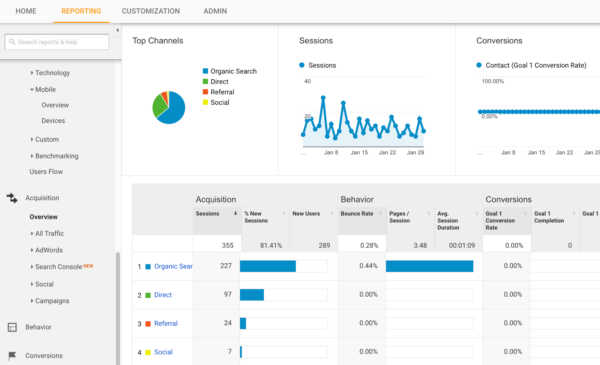Image resolution: width=600 pixels, height=365 pixels.
Task: Click the 227 sessions value
Action: click(226, 266)
